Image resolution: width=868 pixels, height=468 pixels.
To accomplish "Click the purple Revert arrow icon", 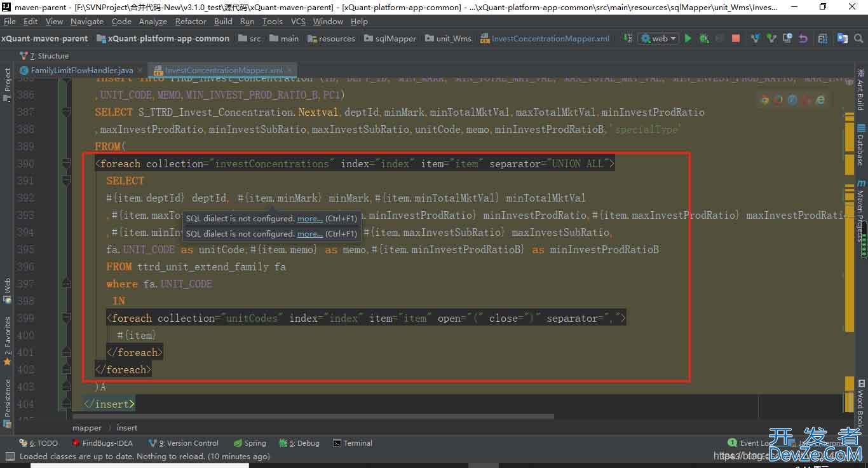I will click(803, 38).
